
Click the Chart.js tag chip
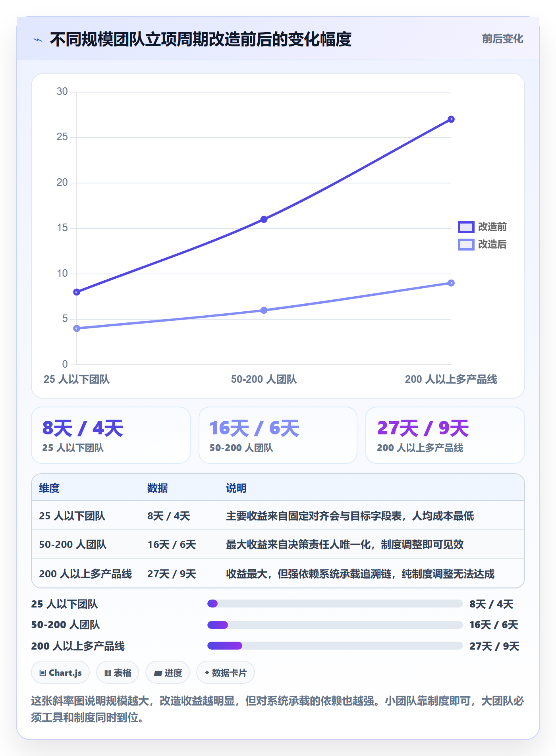coord(60,673)
